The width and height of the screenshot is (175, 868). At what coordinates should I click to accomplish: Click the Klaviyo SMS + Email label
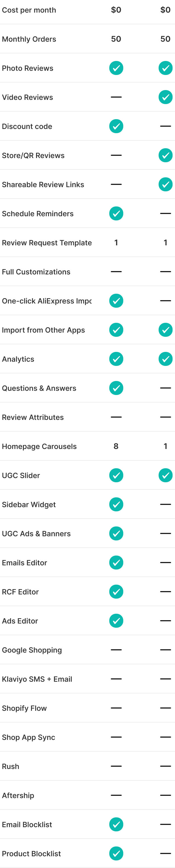tap(37, 679)
